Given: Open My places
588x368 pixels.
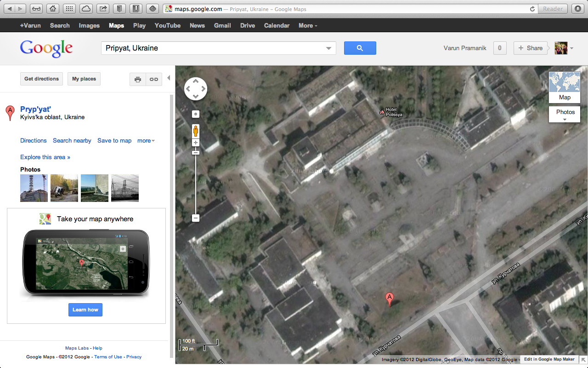Looking at the screenshot, I should pos(84,79).
